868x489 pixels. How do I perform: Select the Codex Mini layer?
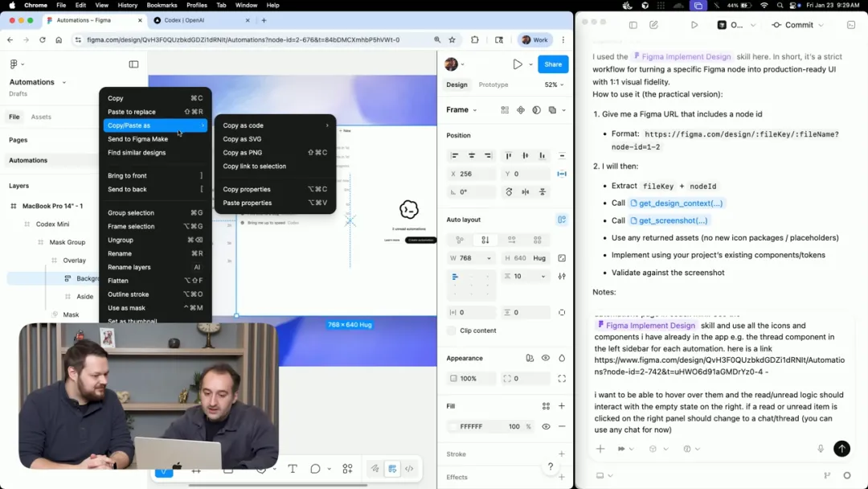click(52, 224)
